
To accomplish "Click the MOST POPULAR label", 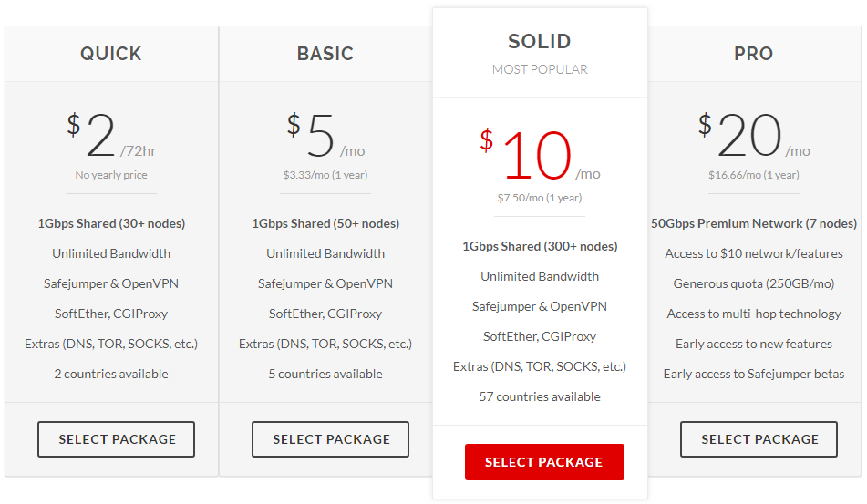I will (x=540, y=69).
